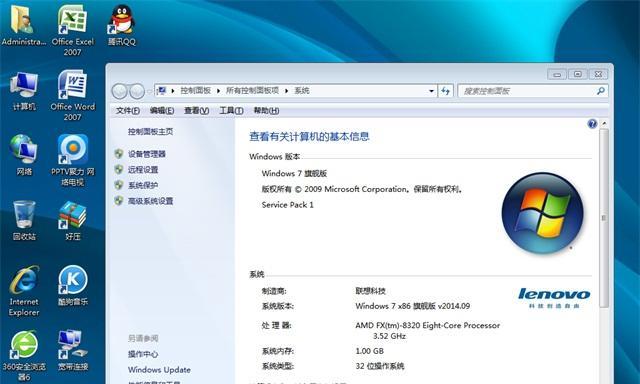The width and height of the screenshot is (640, 384).
Task: Click the Windows logo orb image
Action: click(x=542, y=213)
